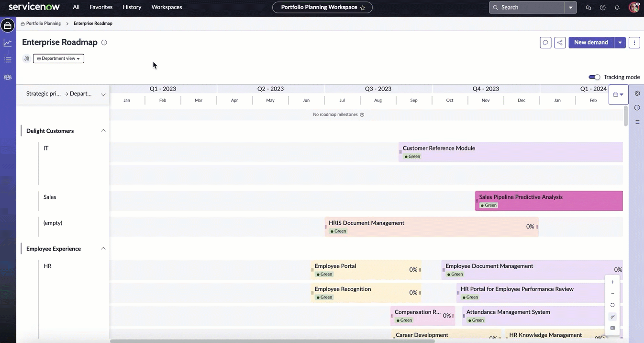
Task: Open the people group sidebar icon
Action: click(x=8, y=77)
